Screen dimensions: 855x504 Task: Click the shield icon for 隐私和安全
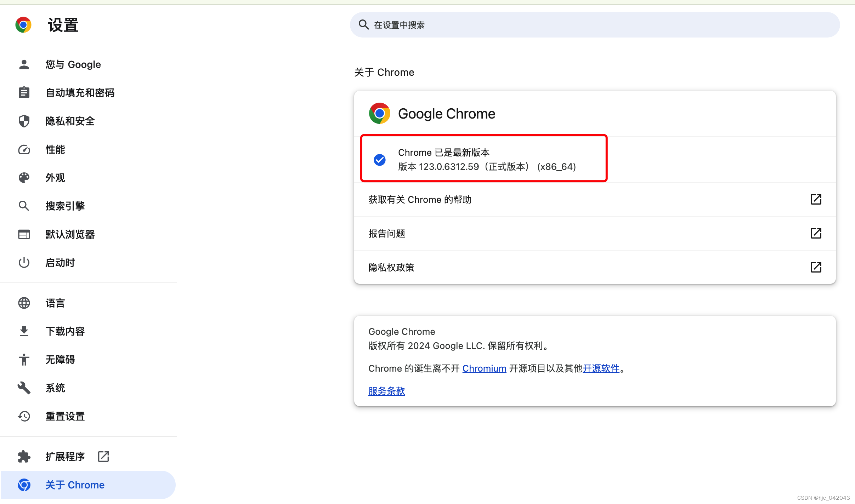pyautogui.click(x=24, y=121)
